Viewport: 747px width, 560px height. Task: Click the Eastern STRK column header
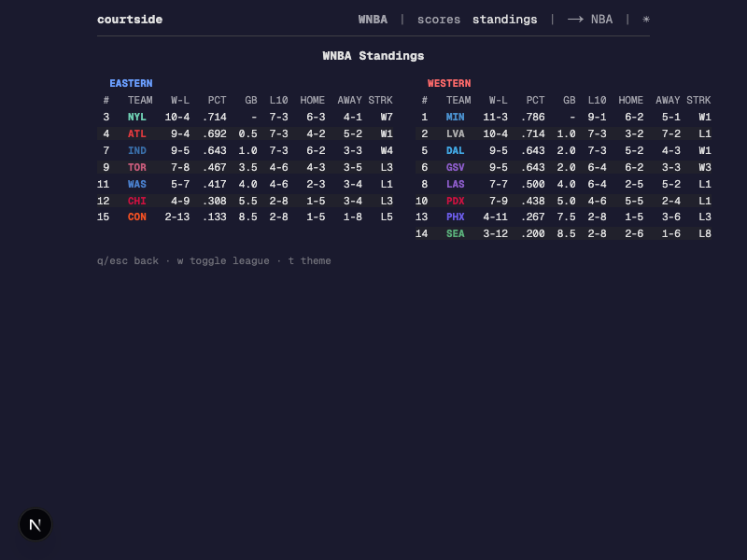[x=380, y=101]
